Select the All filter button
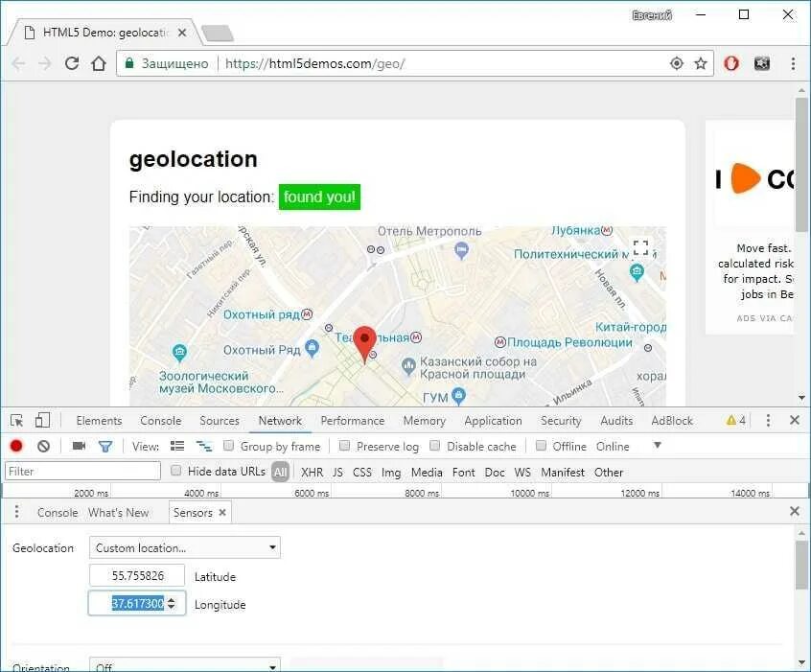The height and width of the screenshot is (672, 811). click(280, 472)
